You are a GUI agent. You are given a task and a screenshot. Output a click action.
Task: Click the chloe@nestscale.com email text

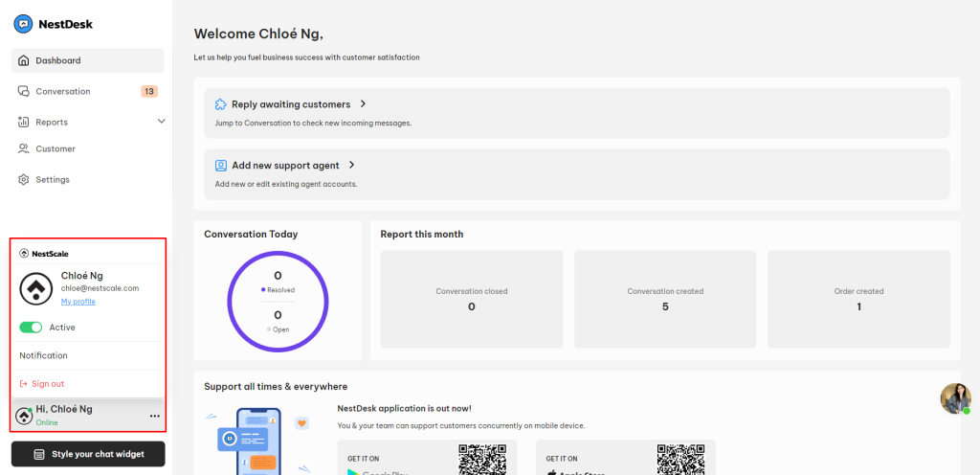(100, 289)
